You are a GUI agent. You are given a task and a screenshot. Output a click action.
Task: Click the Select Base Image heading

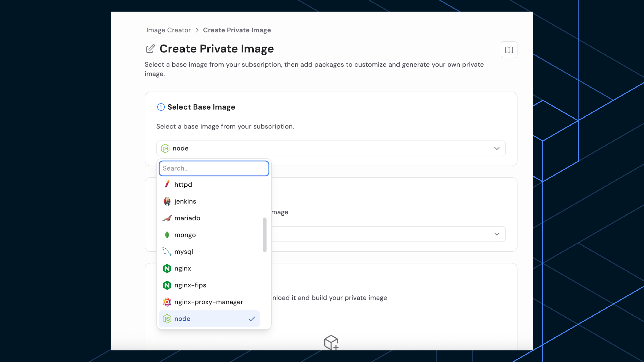tap(201, 107)
